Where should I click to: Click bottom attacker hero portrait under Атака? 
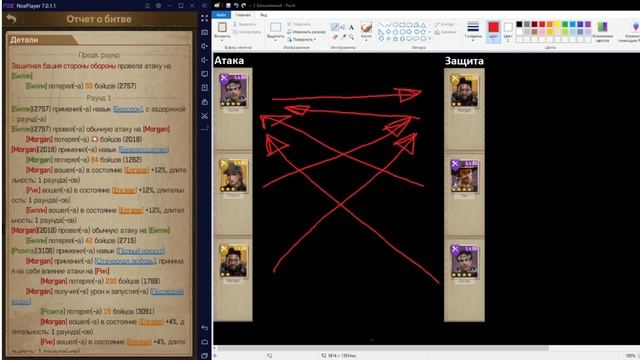pos(233,261)
